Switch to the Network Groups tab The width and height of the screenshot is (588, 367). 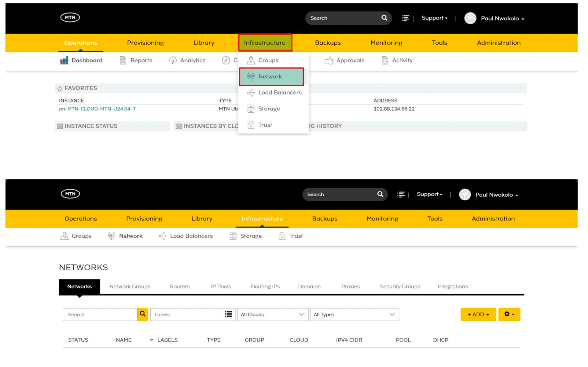pyautogui.click(x=130, y=286)
